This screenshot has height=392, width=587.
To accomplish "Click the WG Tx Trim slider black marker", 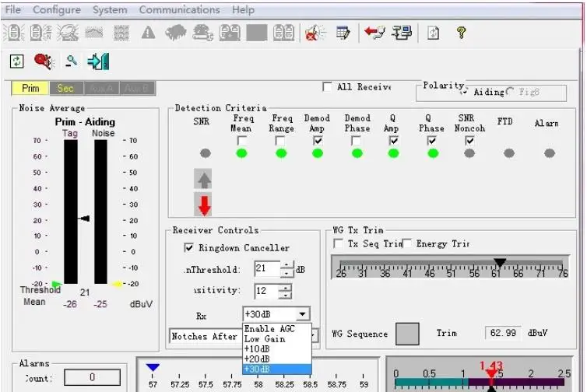I will point(499,262).
